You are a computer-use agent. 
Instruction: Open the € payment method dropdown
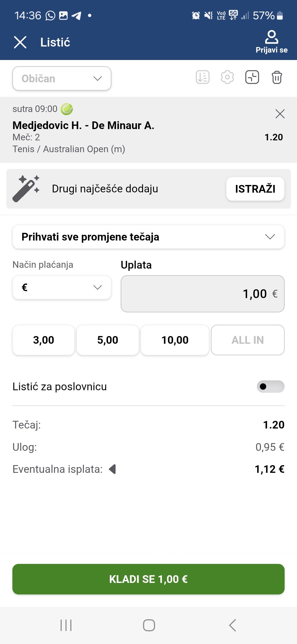click(62, 288)
